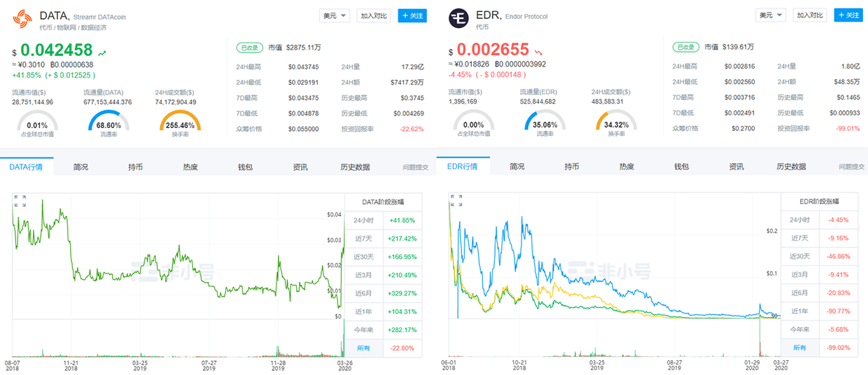The image size is (868, 375).
Task: Click green uptrend icon beside DATA price
Action: pyautogui.click(x=103, y=52)
